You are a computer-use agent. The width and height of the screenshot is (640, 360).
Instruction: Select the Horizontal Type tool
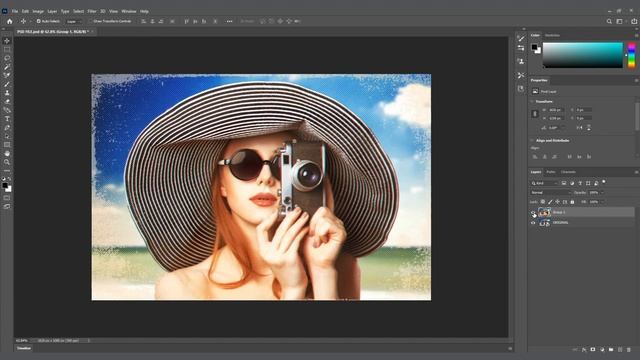pyautogui.click(x=7, y=119)
